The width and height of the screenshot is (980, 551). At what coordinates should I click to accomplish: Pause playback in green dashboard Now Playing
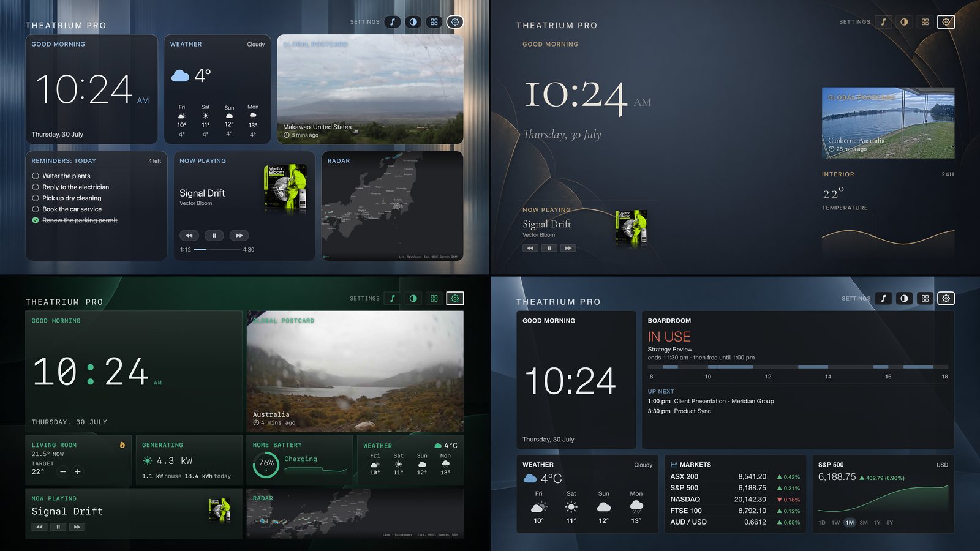point(58,527)
